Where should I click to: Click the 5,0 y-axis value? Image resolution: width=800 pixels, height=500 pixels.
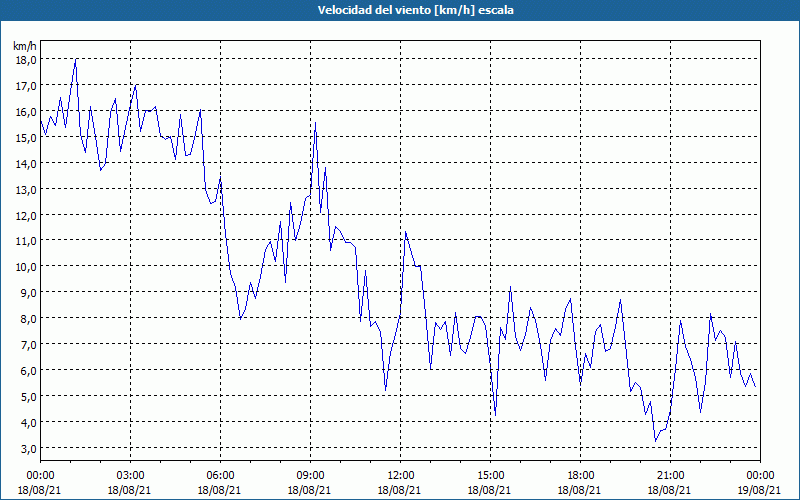click(x=28, y=397)
